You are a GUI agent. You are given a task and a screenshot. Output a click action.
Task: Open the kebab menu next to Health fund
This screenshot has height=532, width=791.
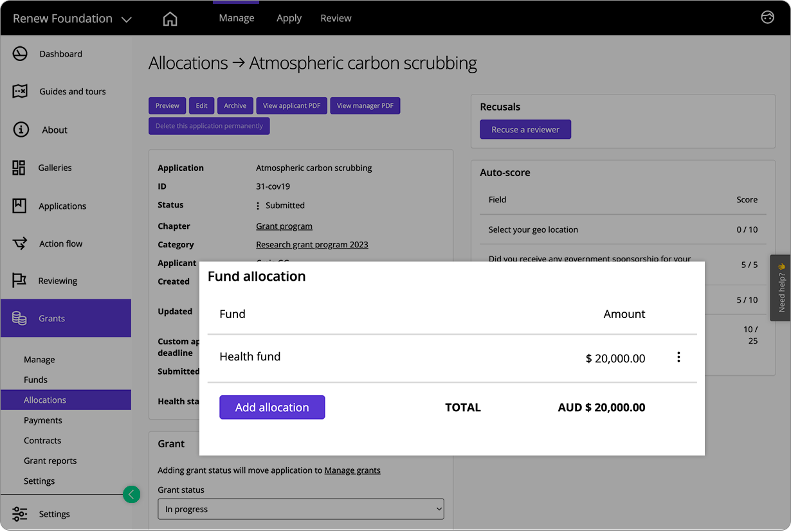678,356
